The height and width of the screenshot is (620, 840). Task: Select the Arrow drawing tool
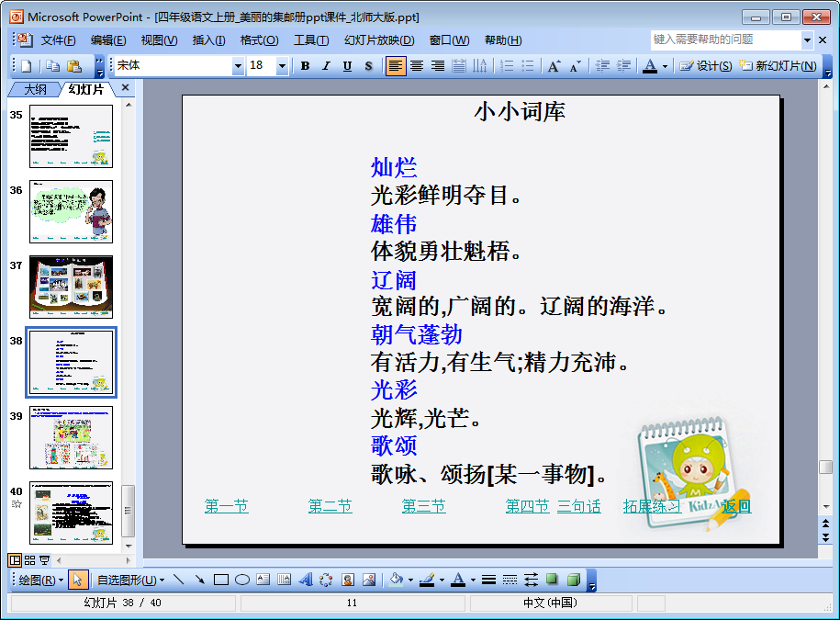[200, 580]
